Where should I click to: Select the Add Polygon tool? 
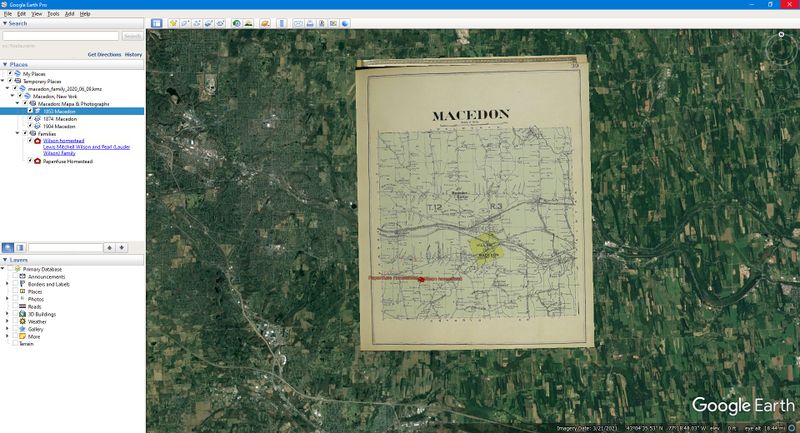[x=186, y=22]
